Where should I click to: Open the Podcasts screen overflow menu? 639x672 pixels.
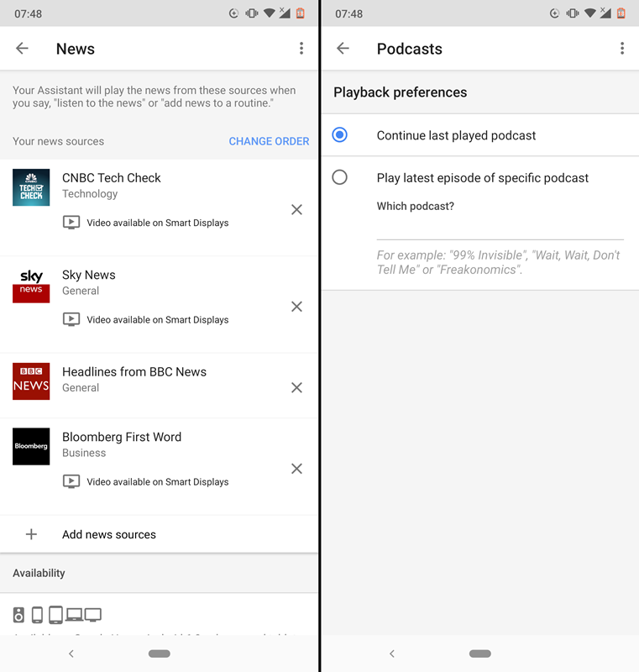tap(622, 49)
